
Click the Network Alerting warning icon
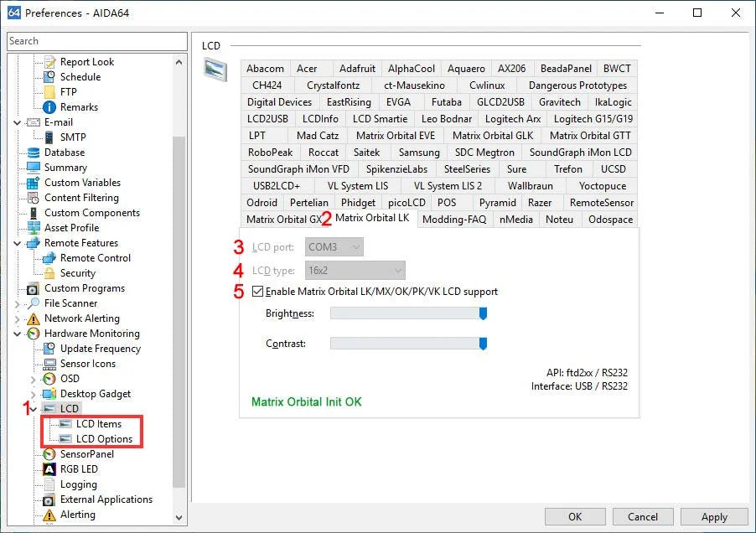34,318
